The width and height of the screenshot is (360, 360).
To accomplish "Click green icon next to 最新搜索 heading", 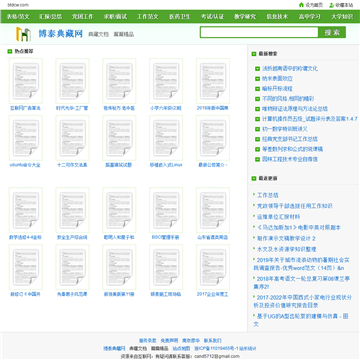I will 254,54.
